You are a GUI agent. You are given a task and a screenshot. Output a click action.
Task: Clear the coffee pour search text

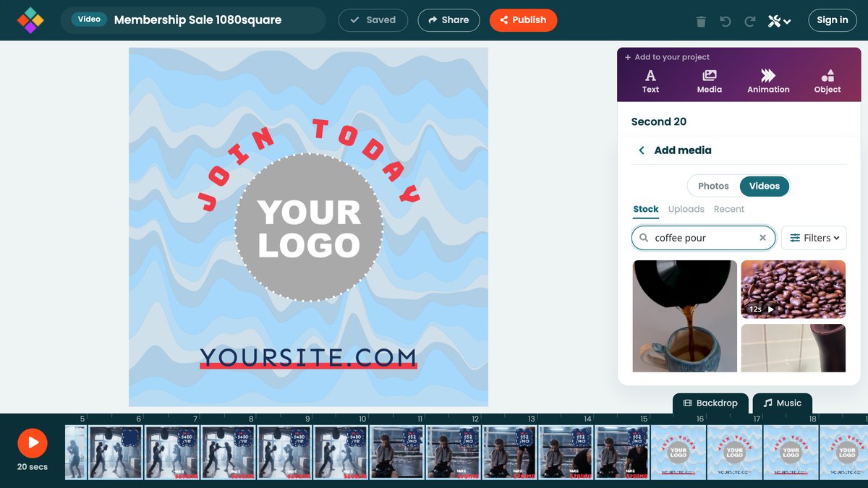[x=762, y=238]
